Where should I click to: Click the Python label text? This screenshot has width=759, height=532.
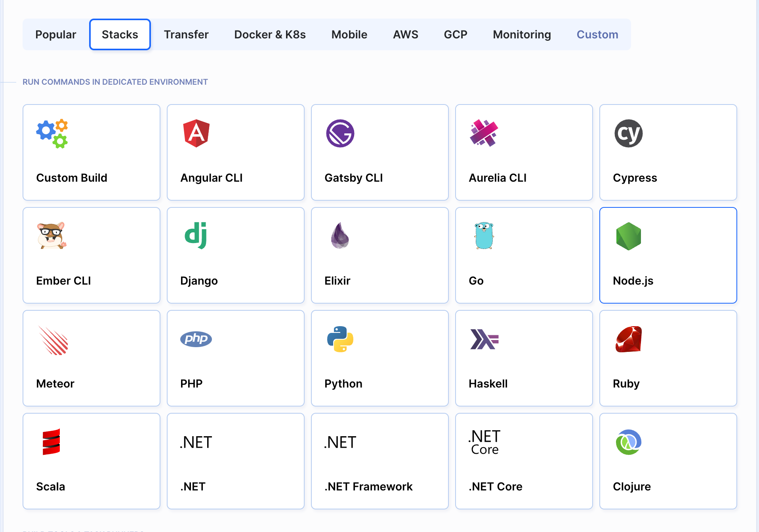(x=343, y=384)
